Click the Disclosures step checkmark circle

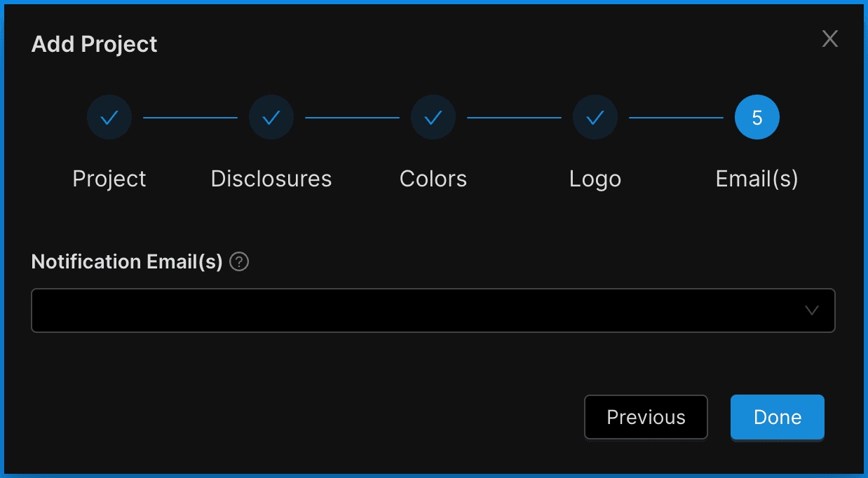pyautogui.click(x=271, y=118)
